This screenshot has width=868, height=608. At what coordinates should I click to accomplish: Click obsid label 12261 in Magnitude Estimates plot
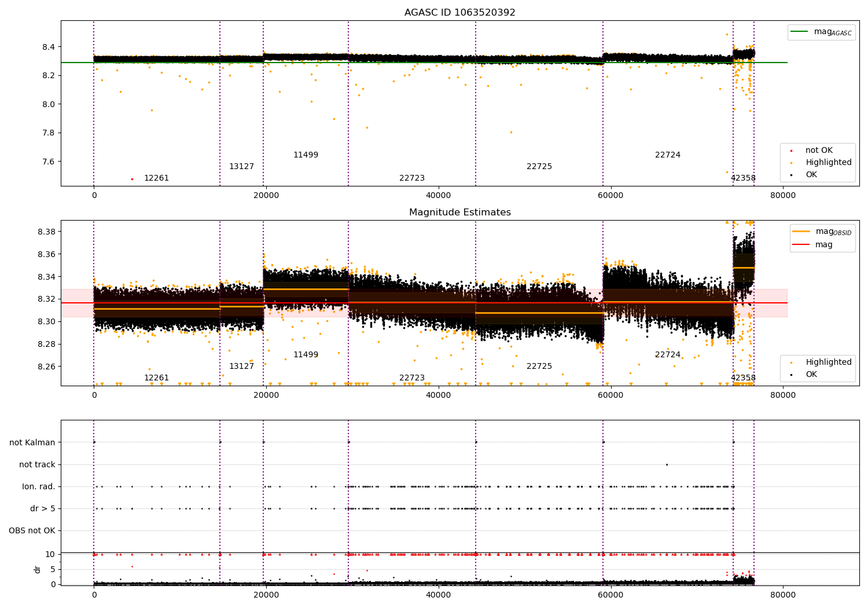coord(156,378)
